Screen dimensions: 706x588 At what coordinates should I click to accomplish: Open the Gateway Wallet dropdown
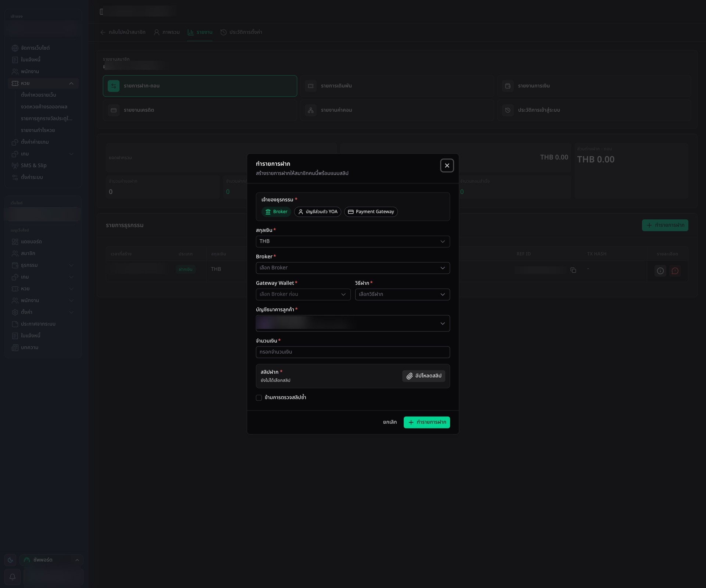tap(303, 294)
